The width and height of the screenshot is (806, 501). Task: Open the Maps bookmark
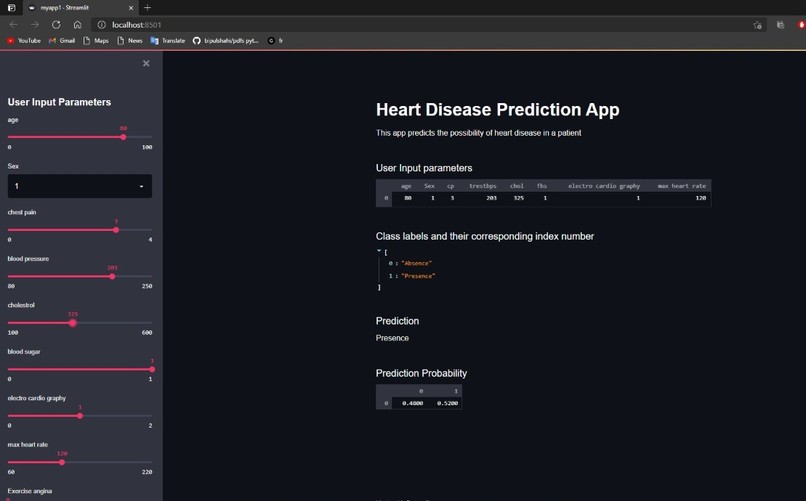96,41
